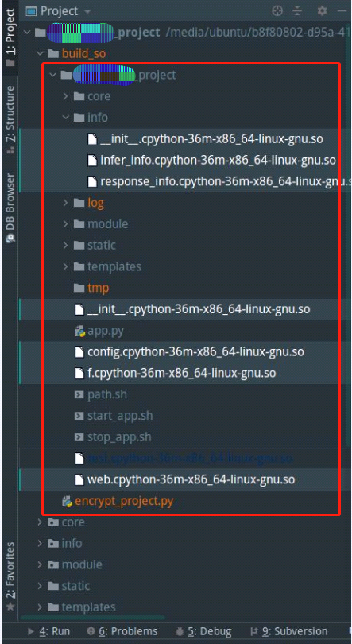Select test.cpython-36m .so file
This screenshot has width=352, height=644.
[x=190, y=459]
